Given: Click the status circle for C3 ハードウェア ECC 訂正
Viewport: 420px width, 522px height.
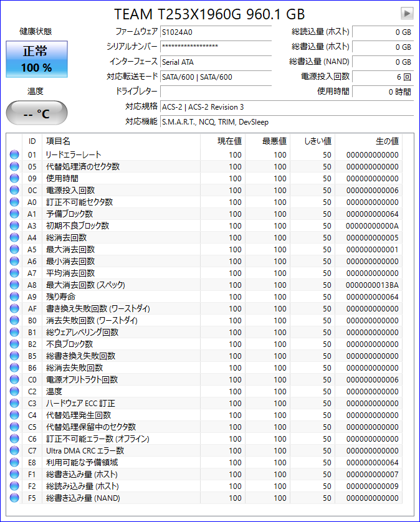Looking at the screenshot, I should click(14, 403).
